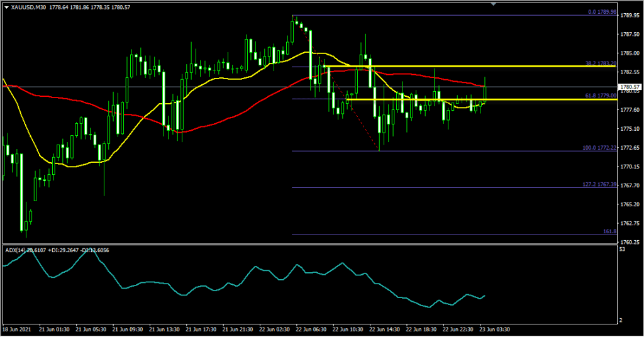Click the ADX scale value 53

pos(623,250)
